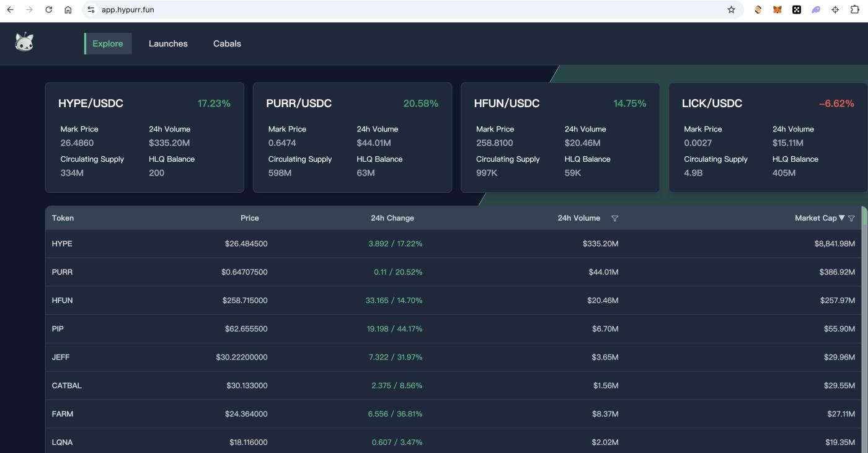
Task: Open the Market Cap filter funnel
Action: pyautogui.click(x=852, y=218)
